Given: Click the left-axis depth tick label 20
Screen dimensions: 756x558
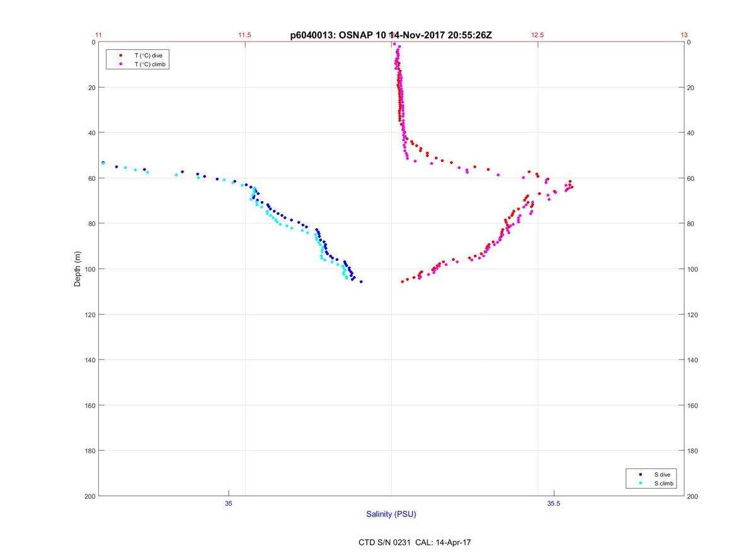Looking at the screenshot, I should point(91,88).
